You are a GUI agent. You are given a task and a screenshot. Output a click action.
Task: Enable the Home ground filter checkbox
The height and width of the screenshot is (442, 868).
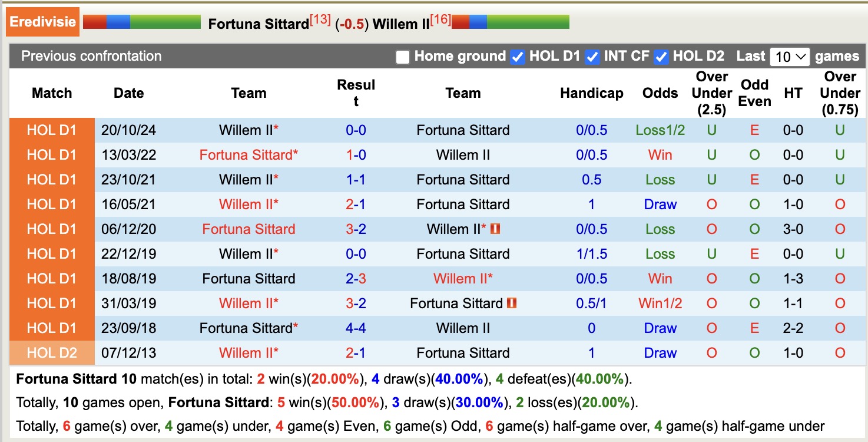pyautogui.click(x=403, y=57)
